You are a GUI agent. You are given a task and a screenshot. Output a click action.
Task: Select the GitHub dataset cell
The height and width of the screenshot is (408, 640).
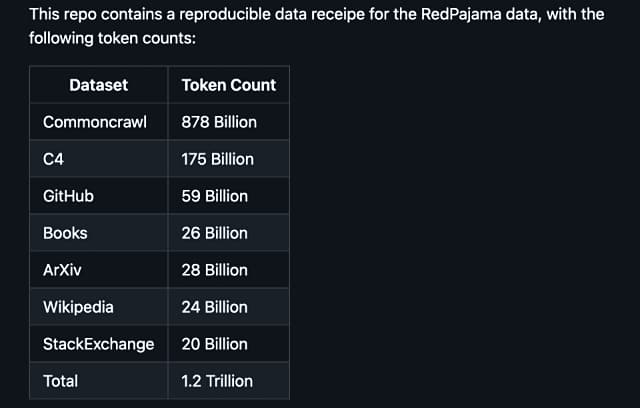coord(68,196)
